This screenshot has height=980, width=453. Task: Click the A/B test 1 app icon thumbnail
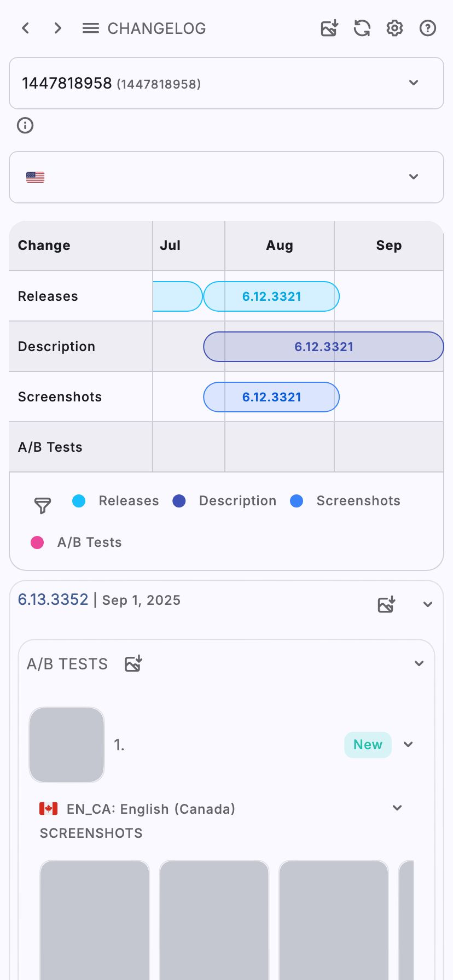pyautogui.click(x=67, y=745)
